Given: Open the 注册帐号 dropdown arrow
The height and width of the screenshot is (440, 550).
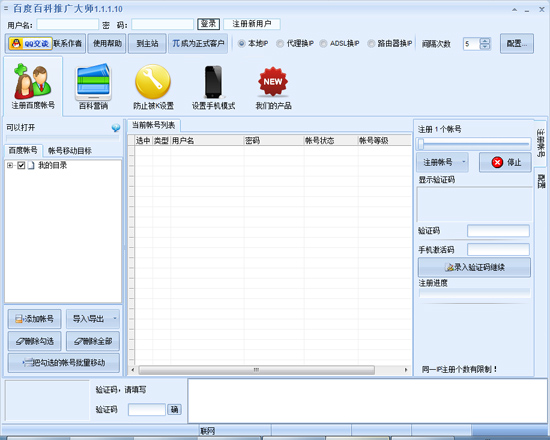Looking at the screenshot, I should coord(464,162).
